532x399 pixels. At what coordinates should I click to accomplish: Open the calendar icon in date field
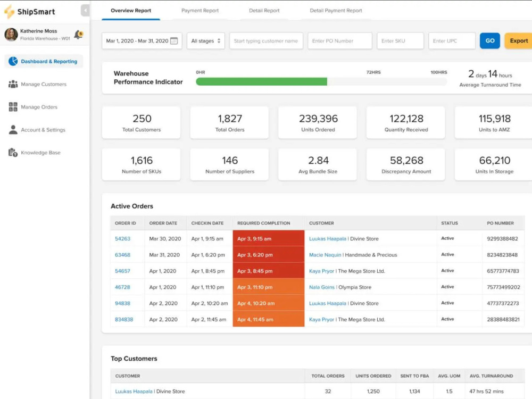point(174,41)
